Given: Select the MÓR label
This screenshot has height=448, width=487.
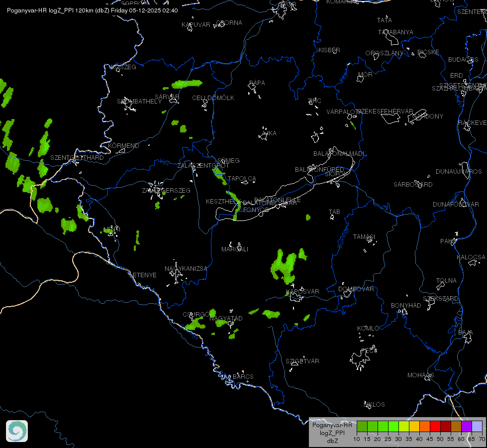Looking at the screenshot, I should pyautogui.click(x=365, y=75).
